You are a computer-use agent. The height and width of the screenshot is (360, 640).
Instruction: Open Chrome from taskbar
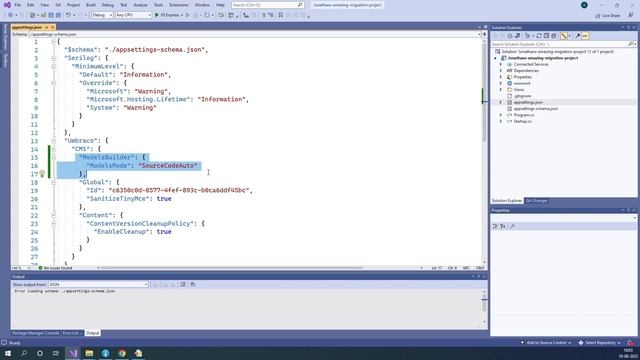click(122, 353)
